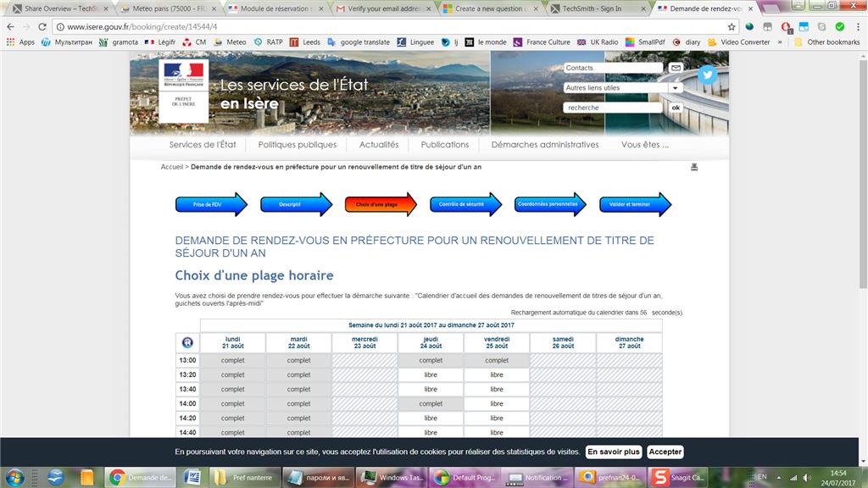Open the Démarches administratives menu
The width and height of the screenshot is (868, 488).
545,144
